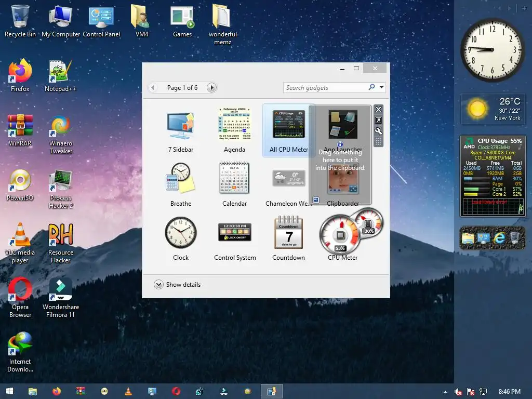Minimize the gadgets gallery window
Image resolution: width=532 pixels, height=399 pixels.
pyautogui.click(x=342, y=68)
